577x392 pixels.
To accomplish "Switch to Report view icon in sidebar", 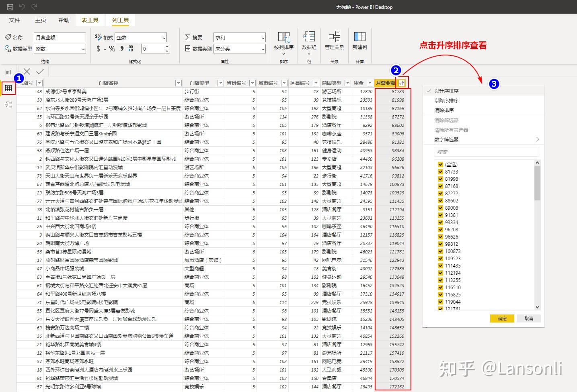I will click(8, 72).
